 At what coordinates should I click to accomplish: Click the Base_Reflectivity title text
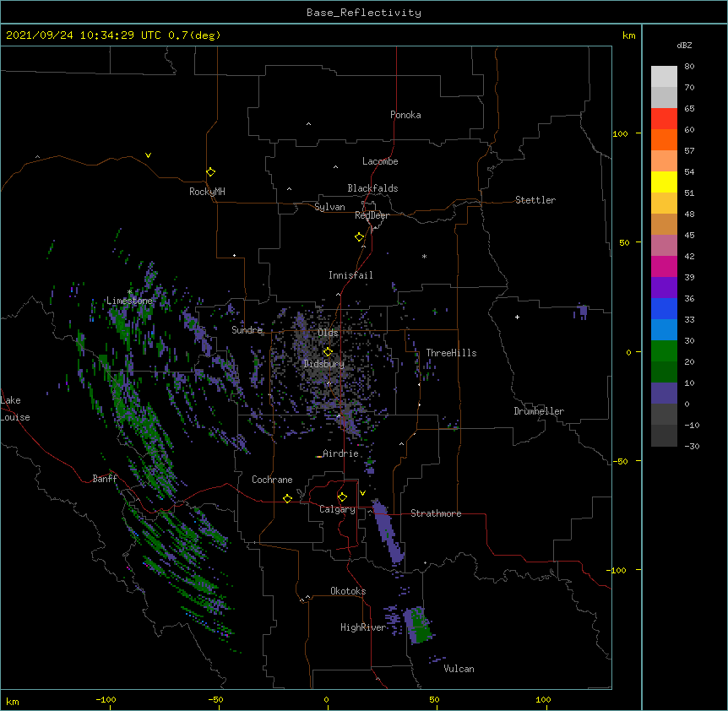tap(364, 13)
